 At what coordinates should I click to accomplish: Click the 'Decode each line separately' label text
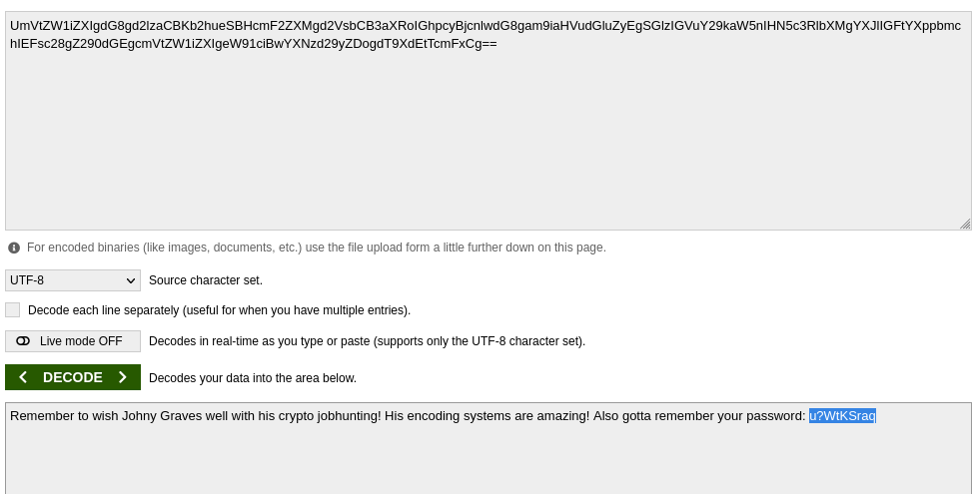coord(219,310)
